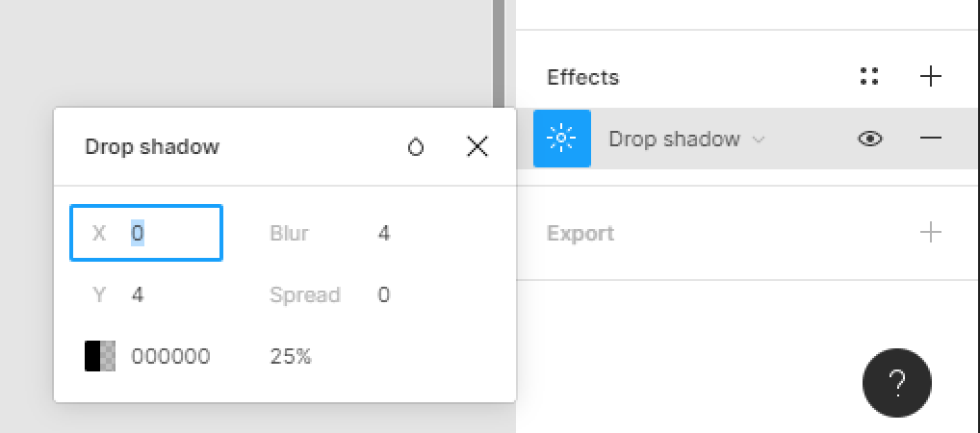Open the shadow color swatch picker
This screenshot has width=980, height=433.
100,356
